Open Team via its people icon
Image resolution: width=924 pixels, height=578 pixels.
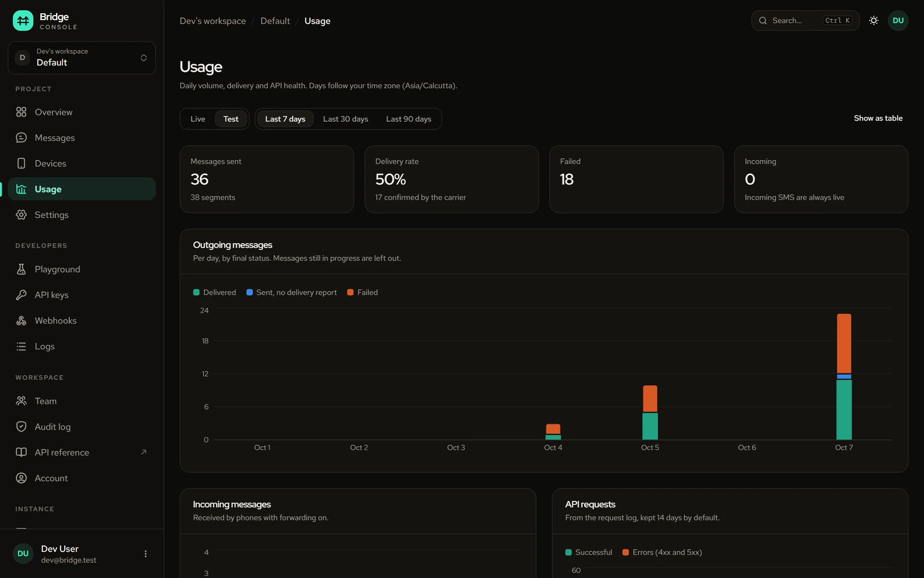pos(21,401)
